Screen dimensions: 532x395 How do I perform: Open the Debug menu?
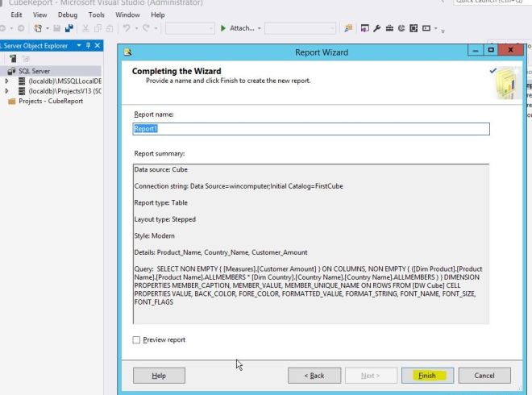[62, 15]
